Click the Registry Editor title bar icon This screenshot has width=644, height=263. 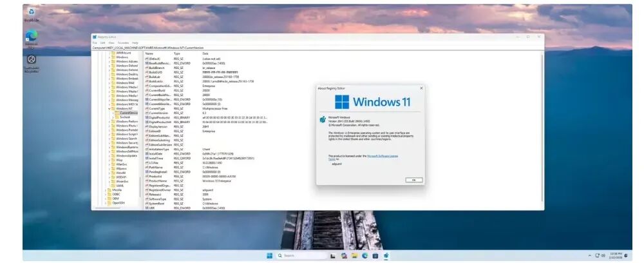tap(95, 37)
